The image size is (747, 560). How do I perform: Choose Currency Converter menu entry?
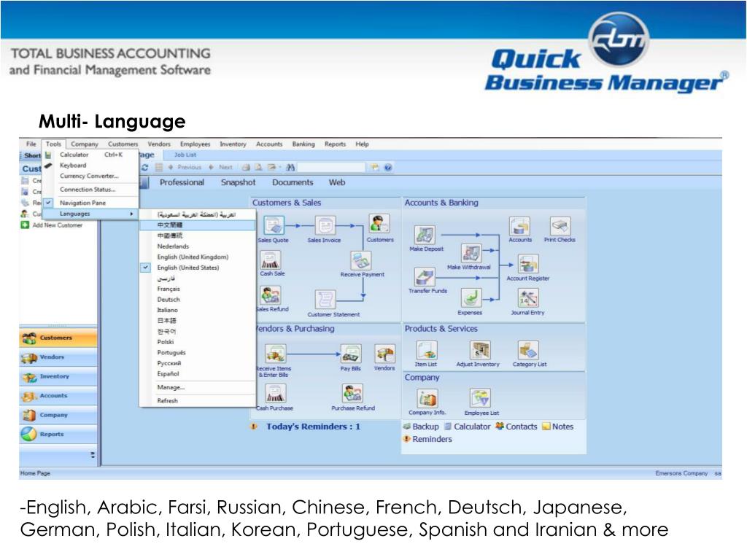(90, 176)
